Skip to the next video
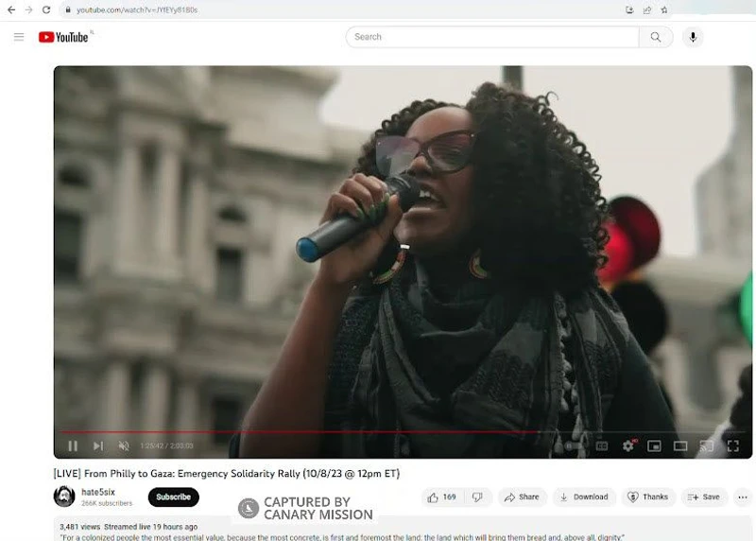This screenshot has height=541, width=756. tap(98, 445)
